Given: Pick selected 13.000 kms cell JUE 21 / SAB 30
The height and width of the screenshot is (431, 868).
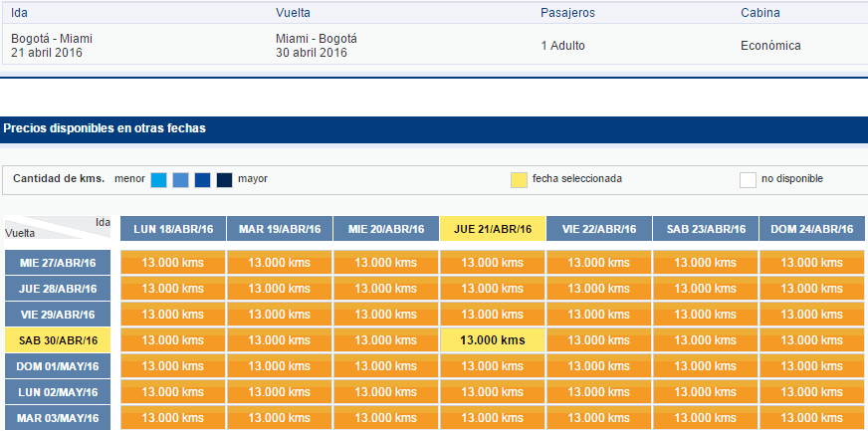Looking at the screenshot, I should (x=493, y=340).
